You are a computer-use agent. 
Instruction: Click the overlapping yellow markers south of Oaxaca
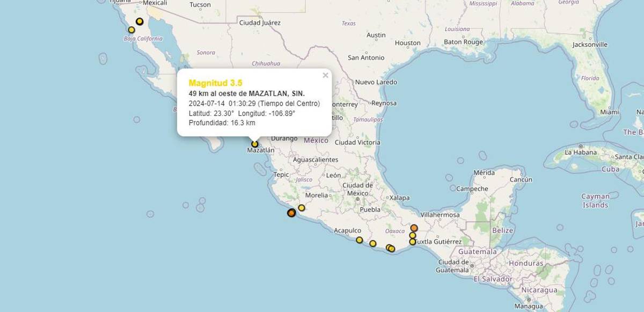click(391, 248)
